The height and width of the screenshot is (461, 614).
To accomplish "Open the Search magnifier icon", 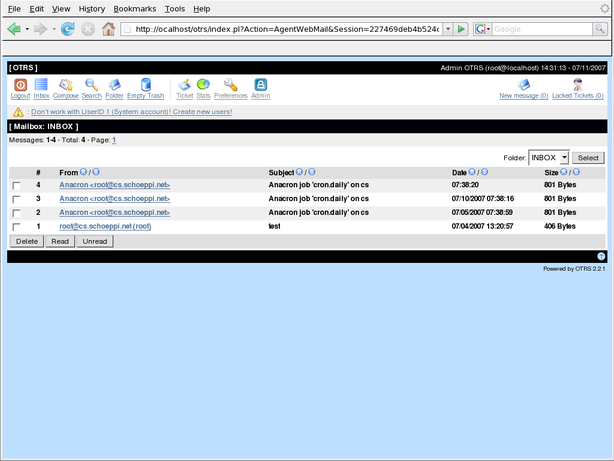I will (x=91, y=85).
